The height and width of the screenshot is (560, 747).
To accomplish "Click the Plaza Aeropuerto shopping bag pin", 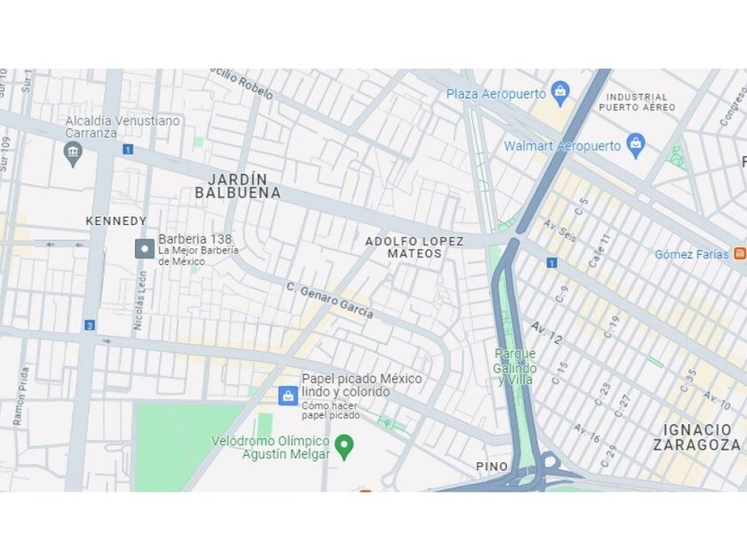I will point(560,94).
